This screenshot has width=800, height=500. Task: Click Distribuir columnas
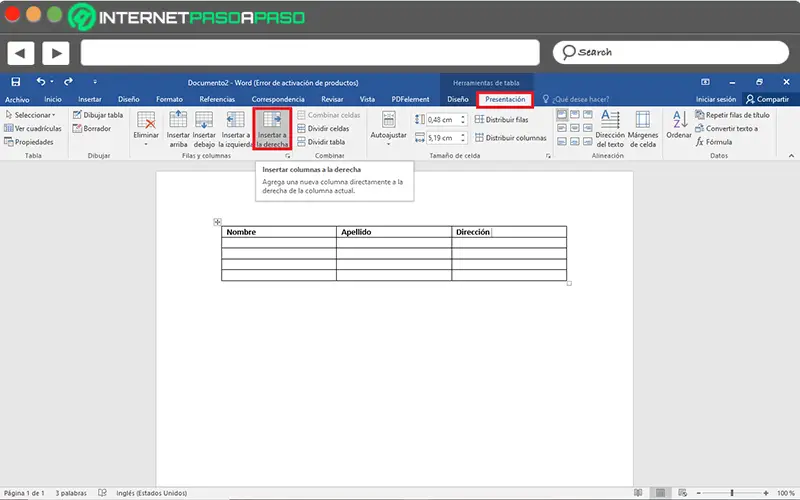click(x=511, y=138)
